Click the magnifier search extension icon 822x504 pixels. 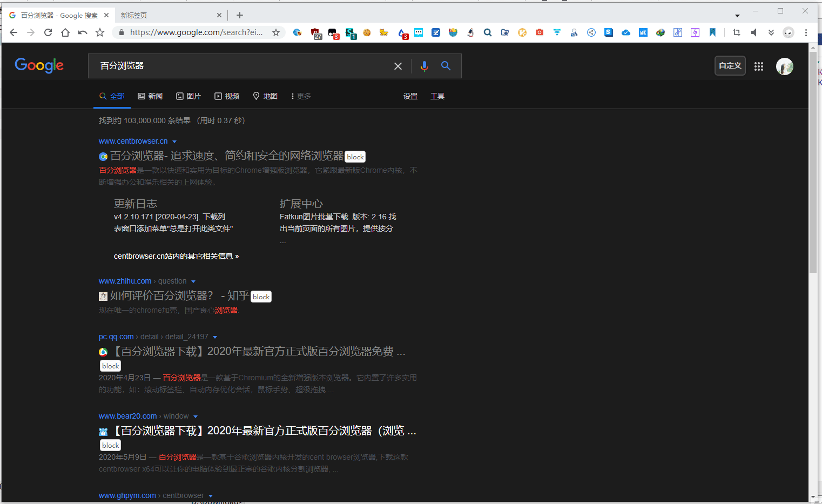488,32
